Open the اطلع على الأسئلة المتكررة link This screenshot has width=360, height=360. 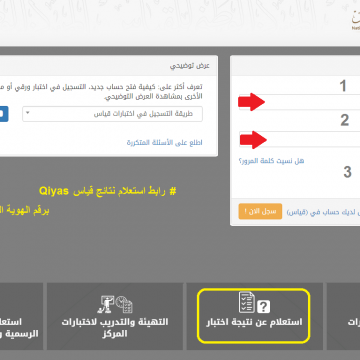[165, 143]
